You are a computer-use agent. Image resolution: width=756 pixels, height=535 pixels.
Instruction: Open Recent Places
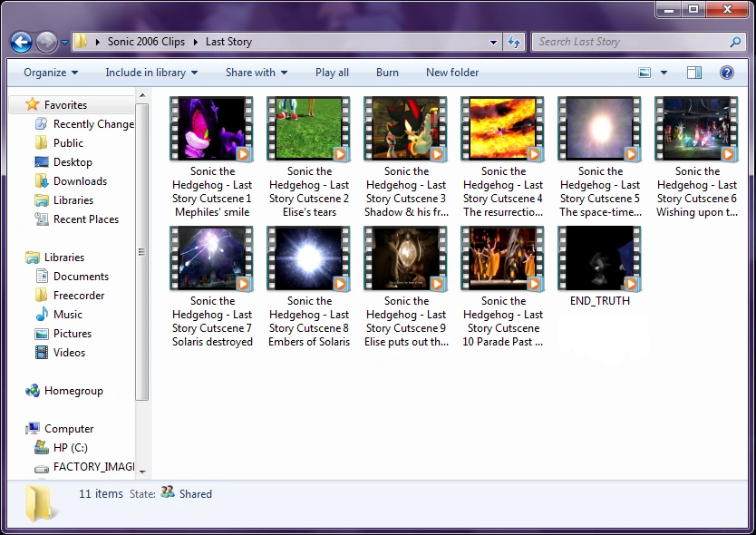pyautogui.click(x=77, y=219)
